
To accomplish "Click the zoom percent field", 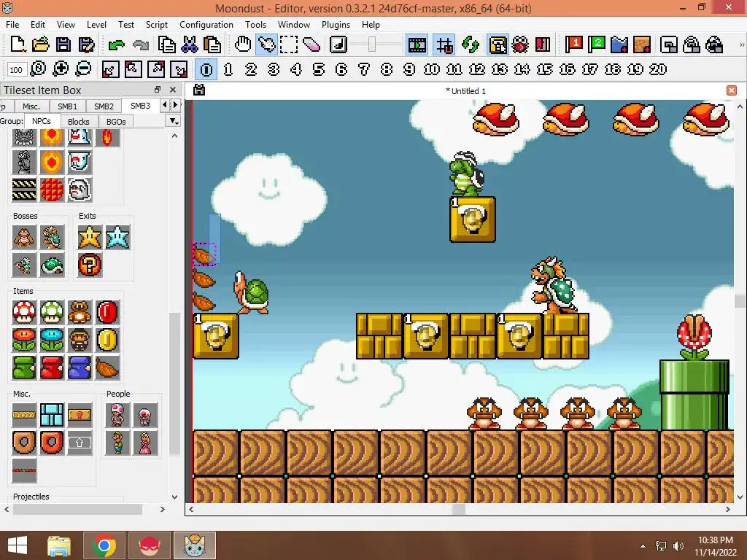I will [x=16, y=69].
